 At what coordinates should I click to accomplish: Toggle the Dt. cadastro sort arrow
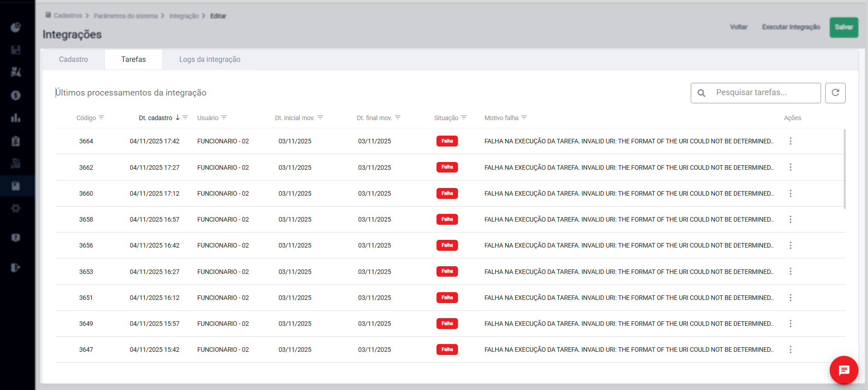pos(178,117)
